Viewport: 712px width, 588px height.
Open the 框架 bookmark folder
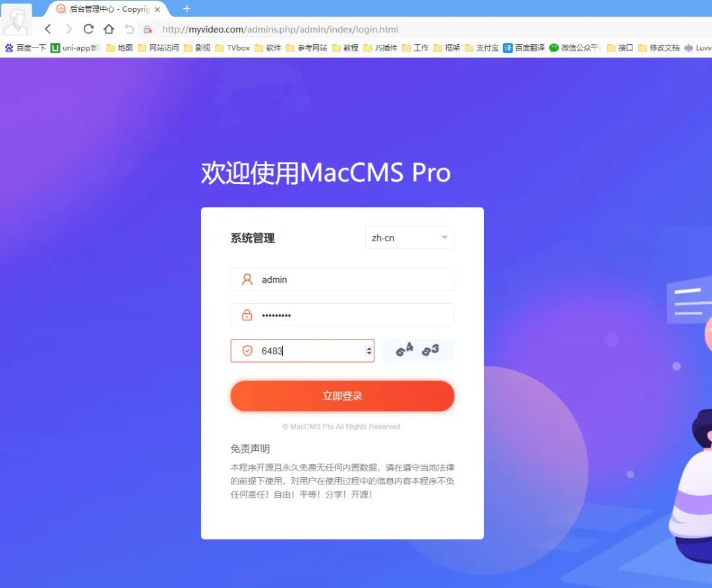coord(447,47)
